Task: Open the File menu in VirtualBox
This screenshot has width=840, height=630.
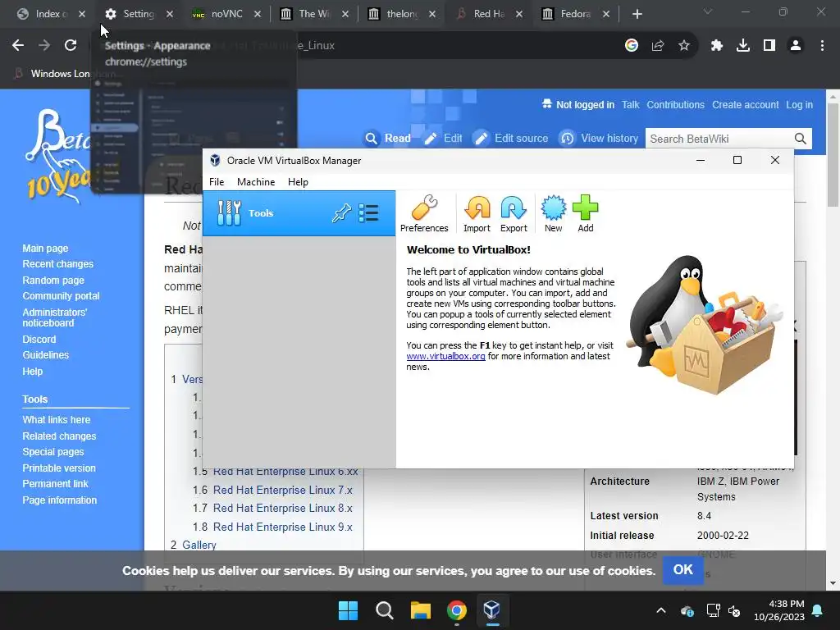Action: click(217, 182)
